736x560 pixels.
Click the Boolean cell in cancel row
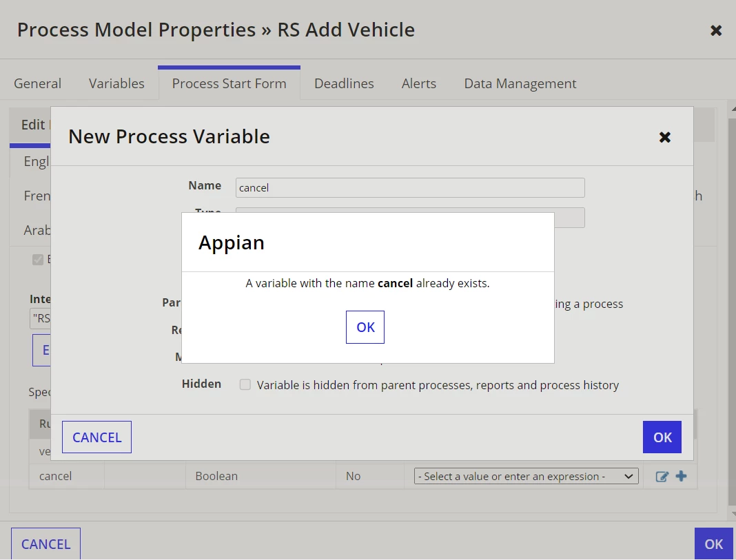pos(260,476)
